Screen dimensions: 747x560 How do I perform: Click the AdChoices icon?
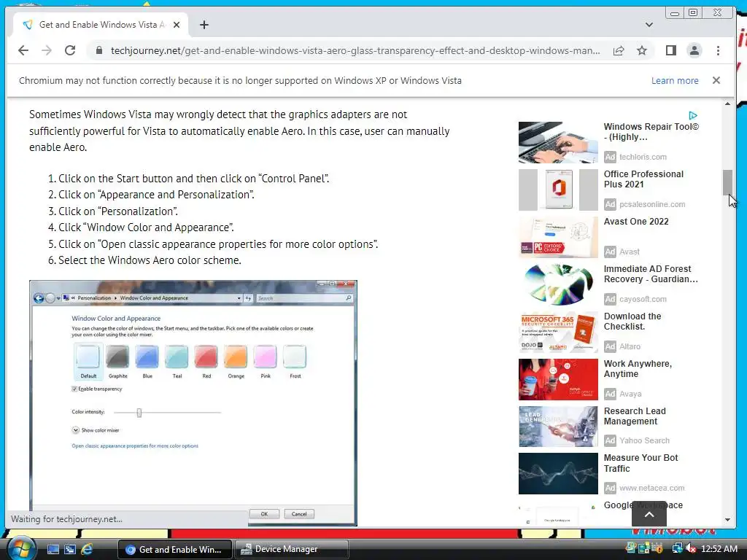(693, 116)
